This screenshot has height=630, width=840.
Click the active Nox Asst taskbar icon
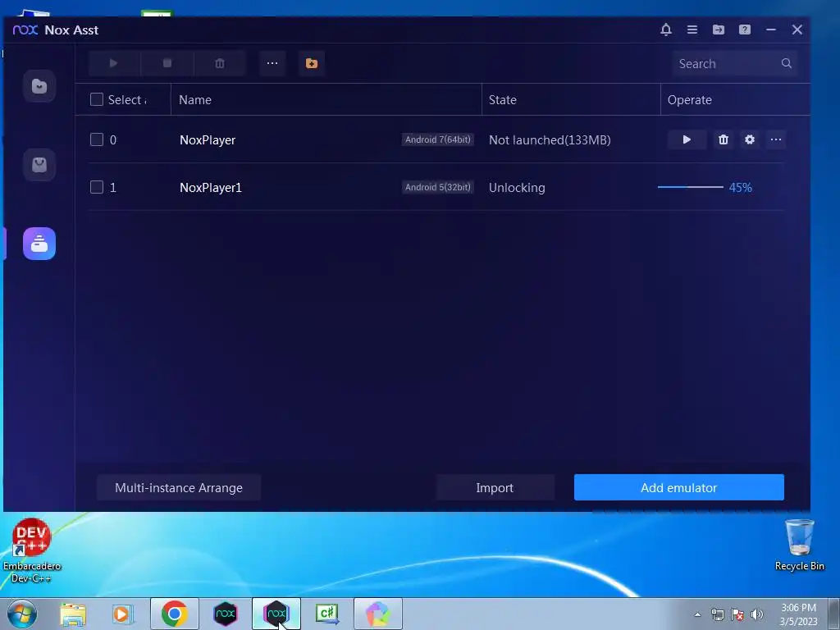(x=276, y=614)
